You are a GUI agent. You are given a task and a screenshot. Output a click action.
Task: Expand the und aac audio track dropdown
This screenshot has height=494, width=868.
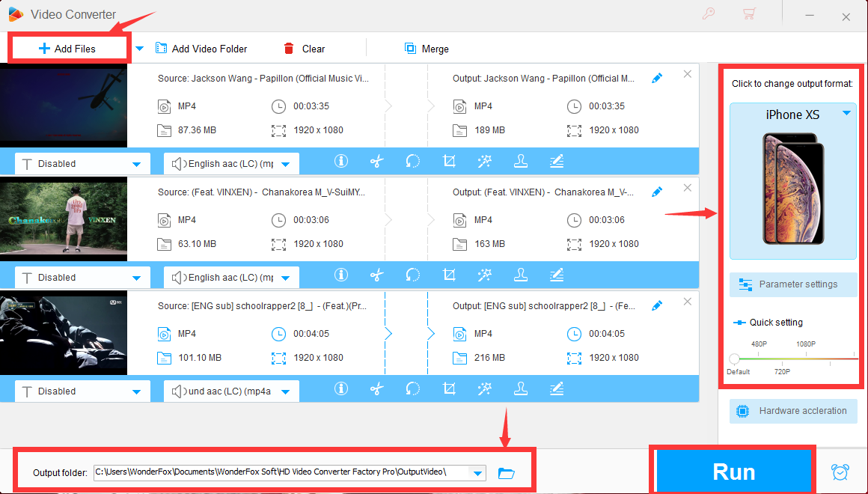point(231,391)
